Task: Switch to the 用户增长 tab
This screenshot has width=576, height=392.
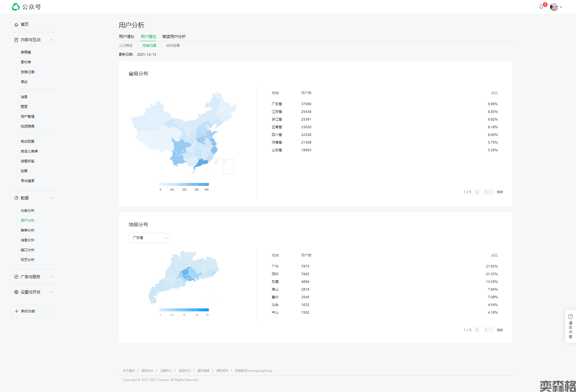Action: 126,37
